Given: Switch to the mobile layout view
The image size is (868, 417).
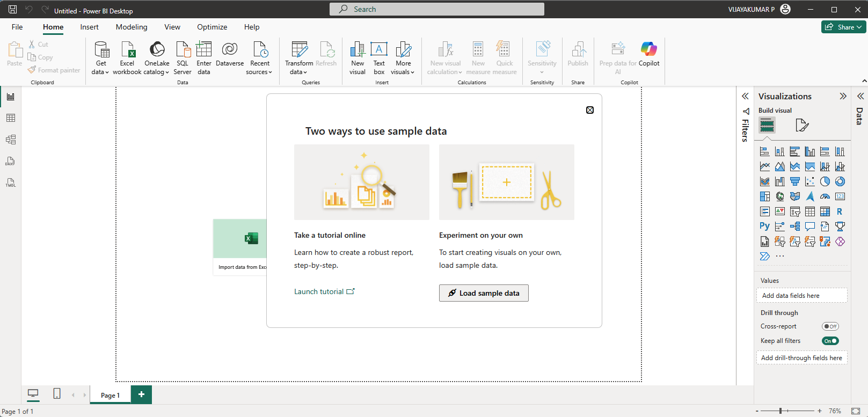Looking at the screenshot, I should pyautogui.click(x=57, y=394).
